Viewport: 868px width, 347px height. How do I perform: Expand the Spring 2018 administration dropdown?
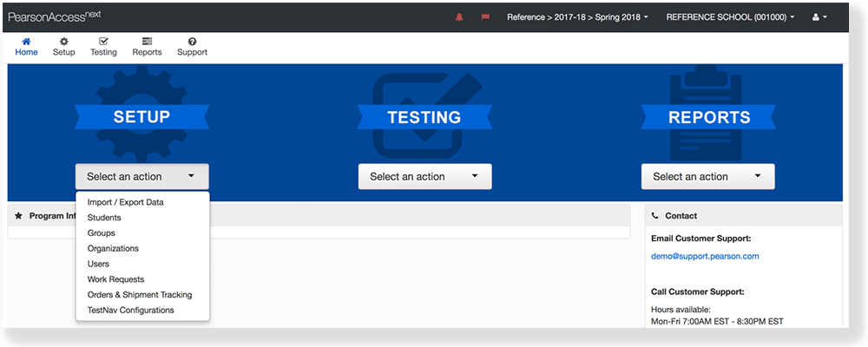tap(577, 17)
